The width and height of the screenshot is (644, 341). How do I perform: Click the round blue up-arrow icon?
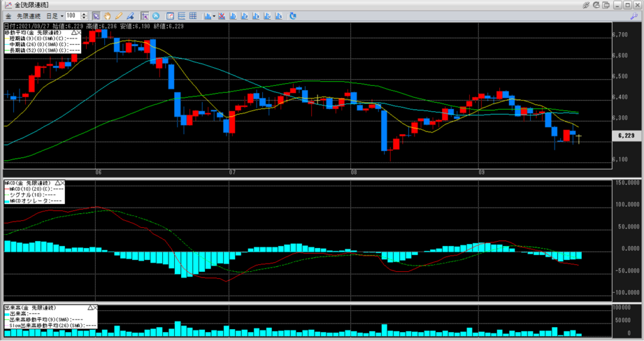click(156, 16)
